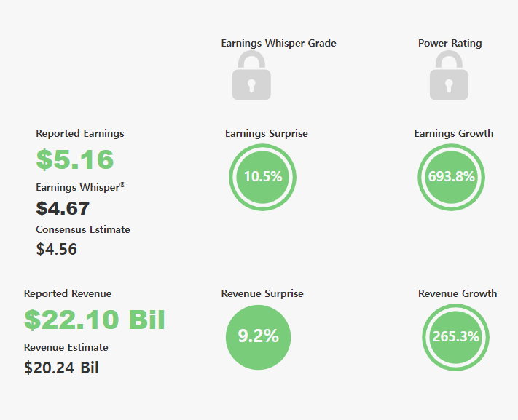Click the Power Rating lock icon
The width and height of the screenshot is (518, 420).
coord(449,75)
